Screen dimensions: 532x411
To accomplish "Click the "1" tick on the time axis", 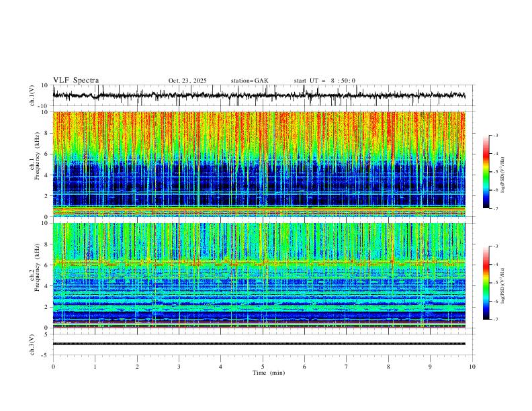I will pyautogui.click(x=95, y=367).
